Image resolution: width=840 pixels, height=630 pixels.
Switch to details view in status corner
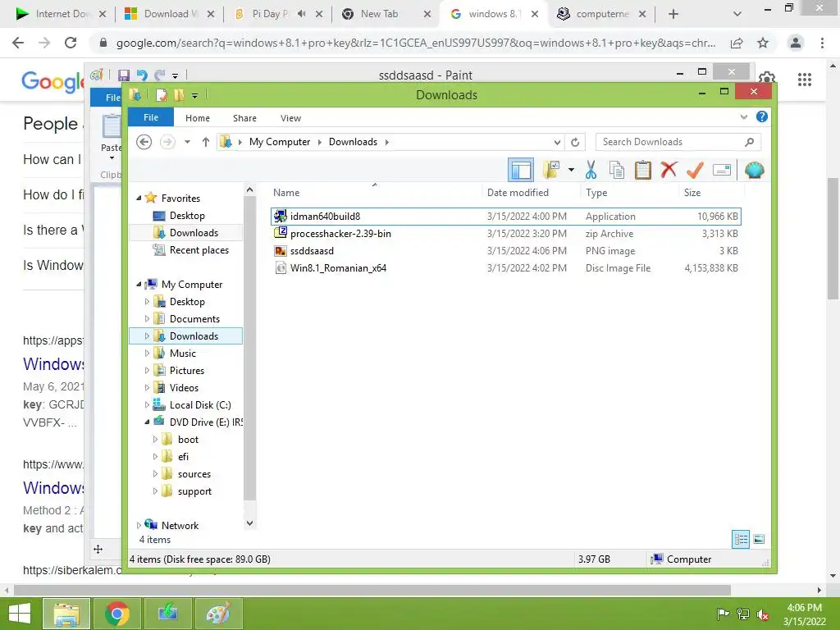(741, 539)
